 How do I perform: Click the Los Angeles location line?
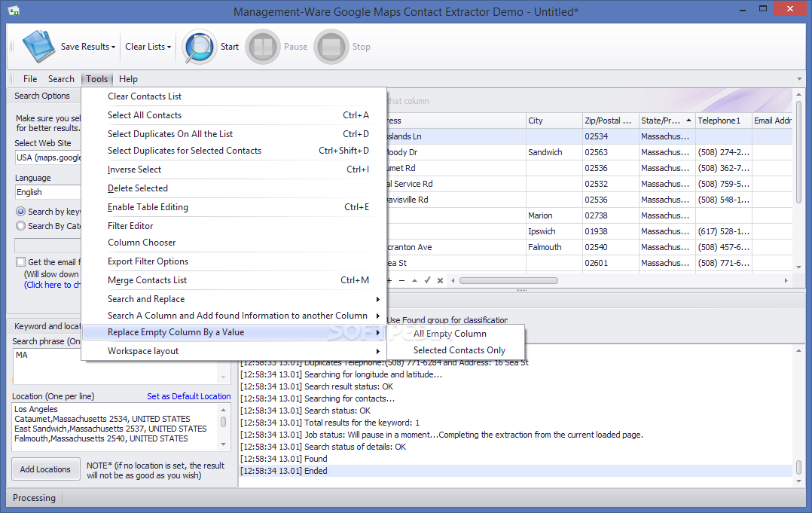35,409
